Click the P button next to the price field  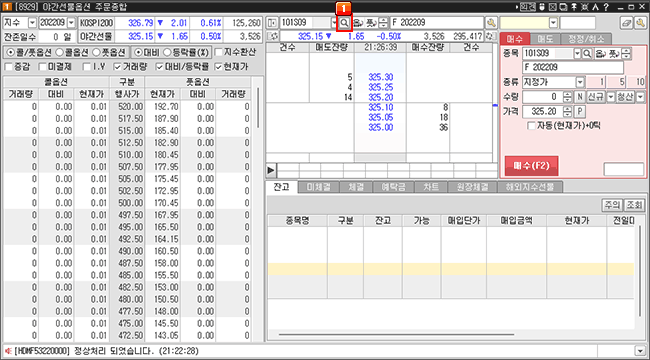pyautogui.click(x=580, y=112)
